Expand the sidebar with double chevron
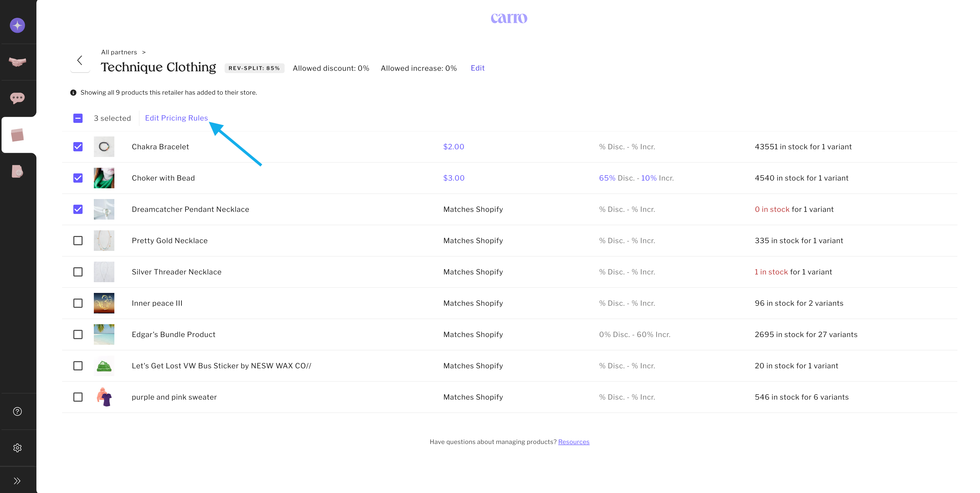 coord(17,481)
